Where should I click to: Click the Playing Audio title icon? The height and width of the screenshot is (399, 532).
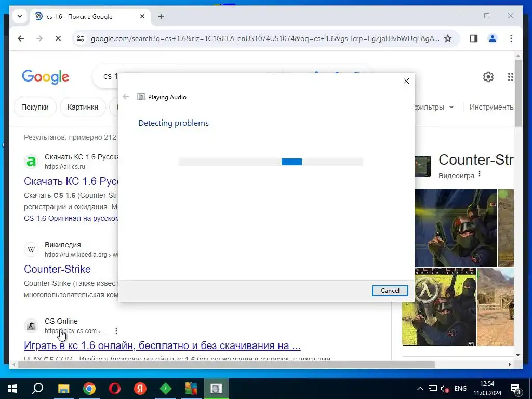(x=141, y=97)
